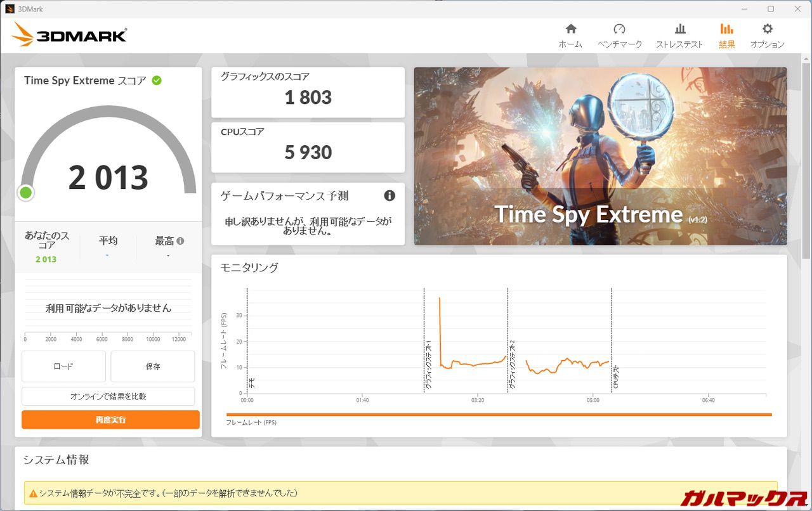Screen dimensions: 812x511
Task: Click the システム情報 heading
Action: click(56, 460)
